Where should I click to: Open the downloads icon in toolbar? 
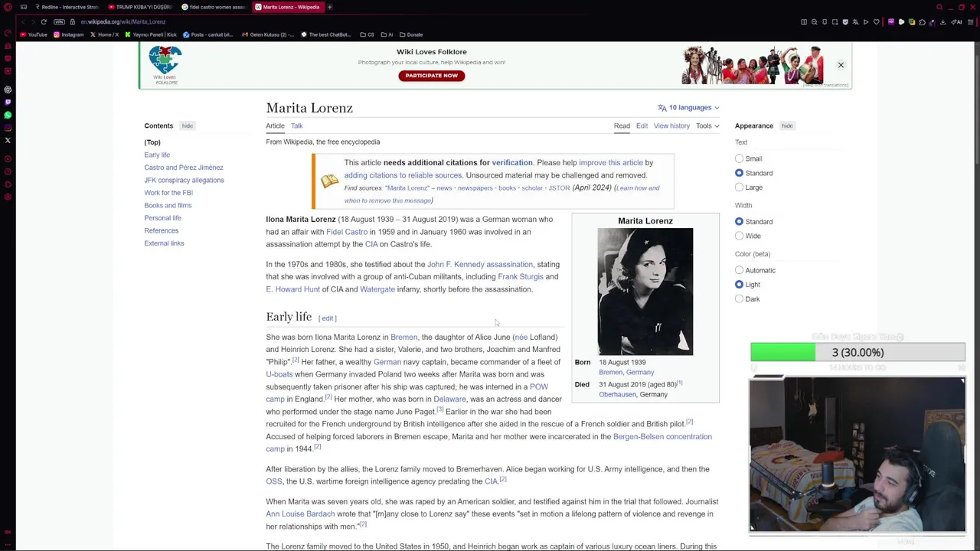click(942, 22)
